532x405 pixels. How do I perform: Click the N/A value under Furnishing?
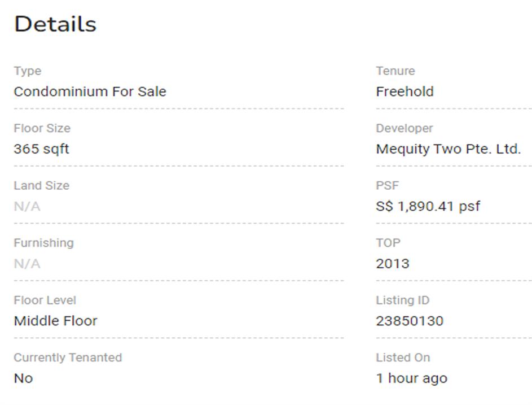27,264
